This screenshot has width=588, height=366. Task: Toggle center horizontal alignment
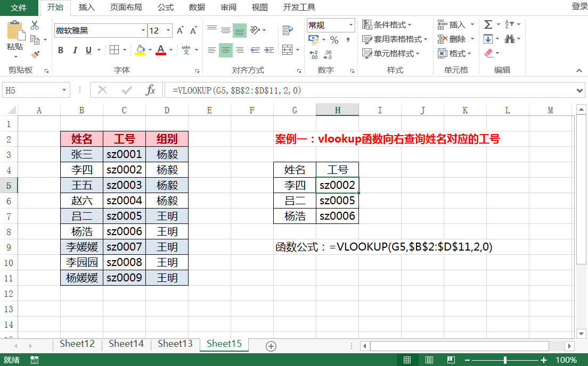click(226, 50)
